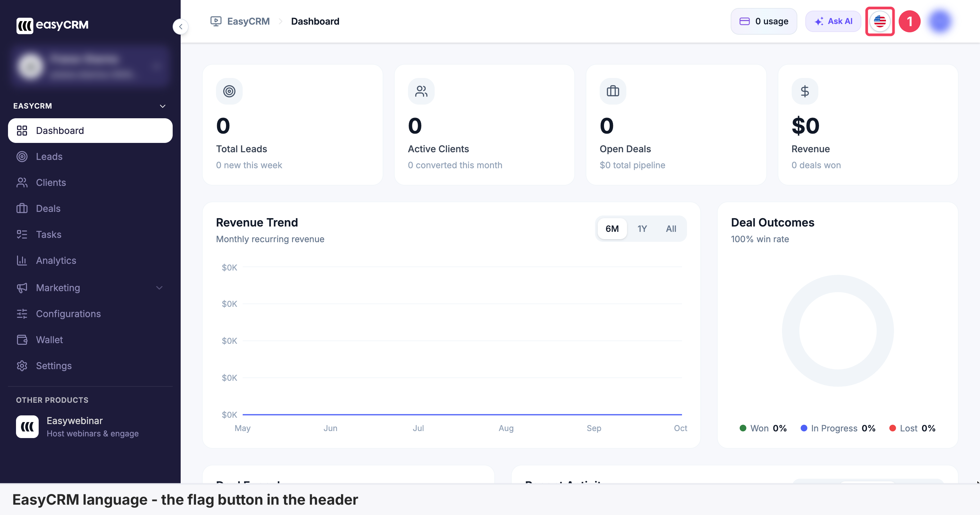Collapse the sidebar with the arrow button
The width and height of the screenshot is (980, 515).
(180, 27)
